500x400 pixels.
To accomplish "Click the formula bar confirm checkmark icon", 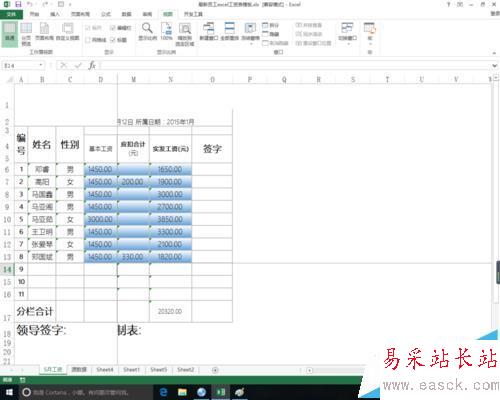I will pos(78,65).
